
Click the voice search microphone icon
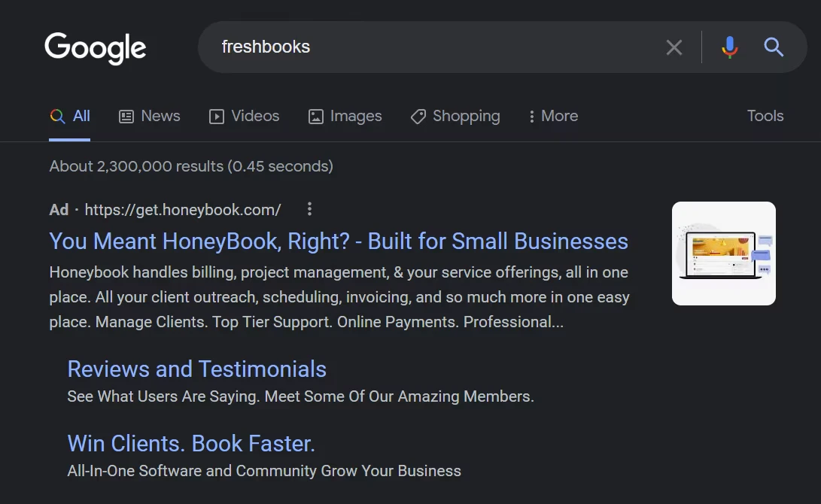click(728, 47)
